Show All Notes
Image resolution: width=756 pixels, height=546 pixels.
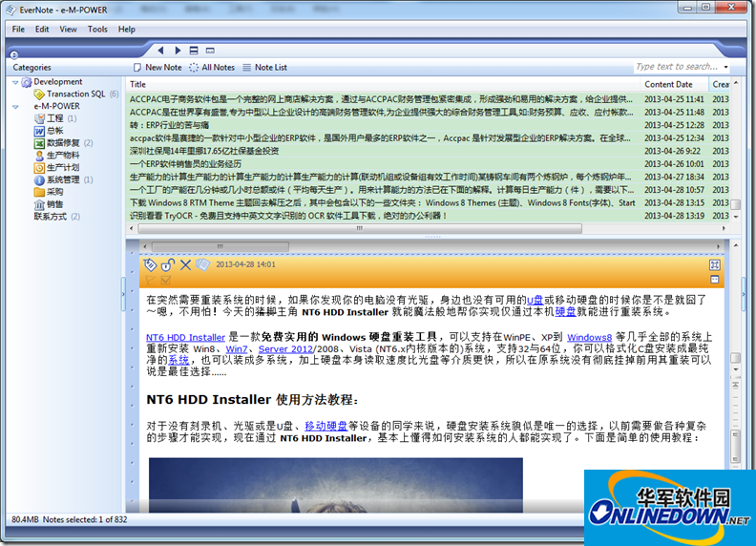212,68
